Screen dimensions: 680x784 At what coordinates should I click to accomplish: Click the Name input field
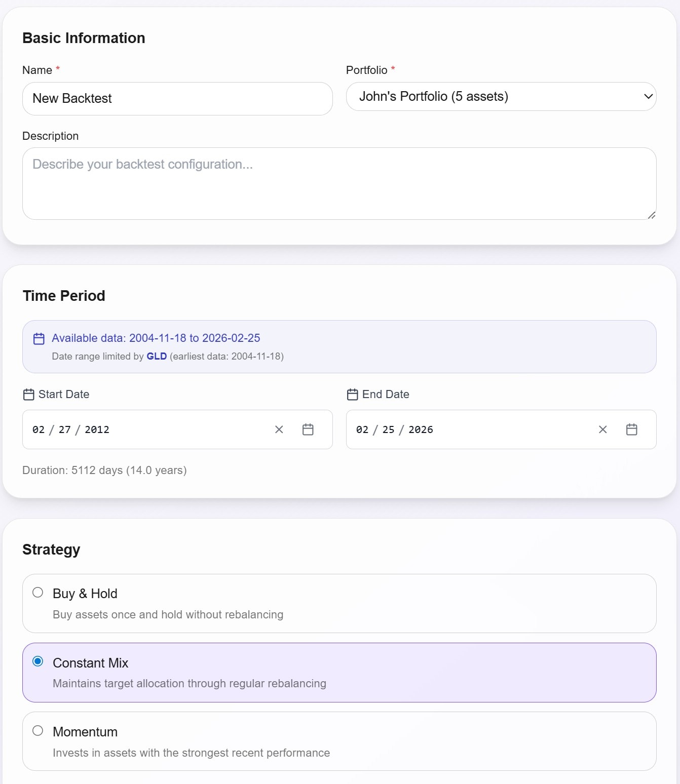click(x=177, y=99)
